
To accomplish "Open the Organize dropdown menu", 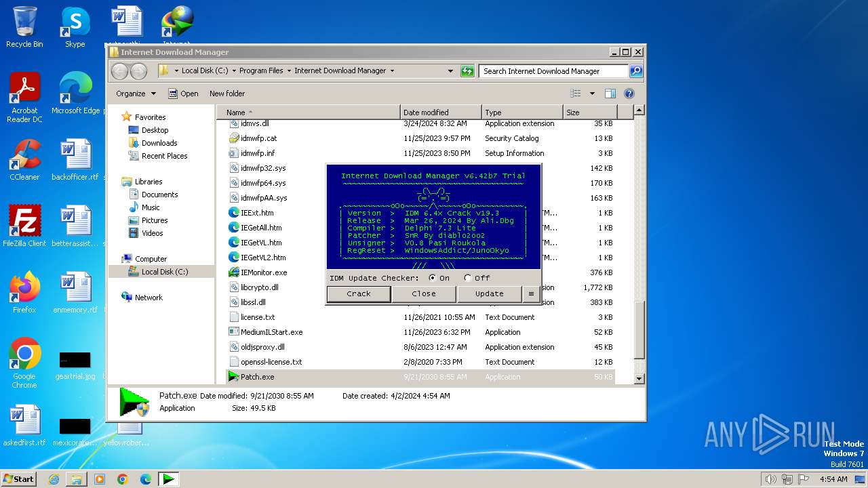I will [136, 94].
